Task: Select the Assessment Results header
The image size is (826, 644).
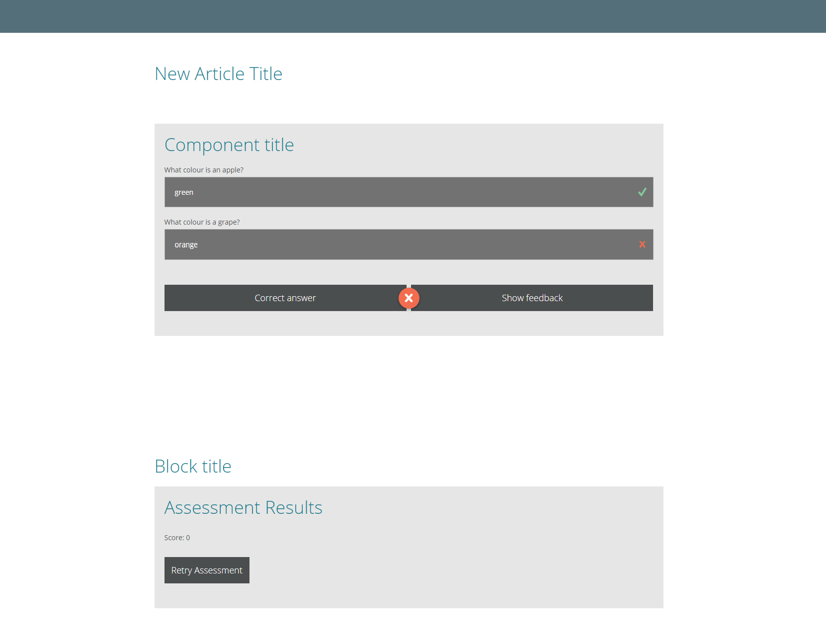Action: 243,507
